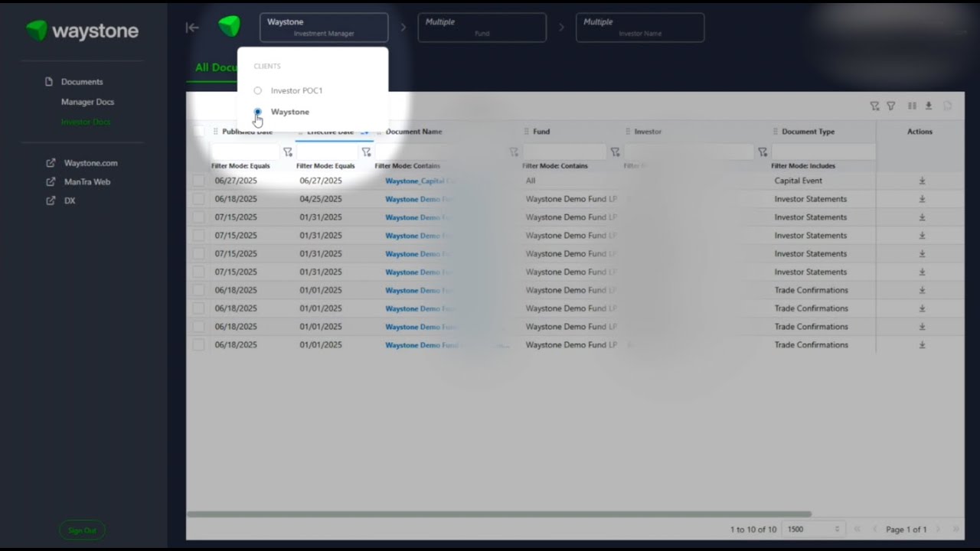Tick the checkbox for the Capital Event row
The image size is (980, 551).
coord(199,181)
